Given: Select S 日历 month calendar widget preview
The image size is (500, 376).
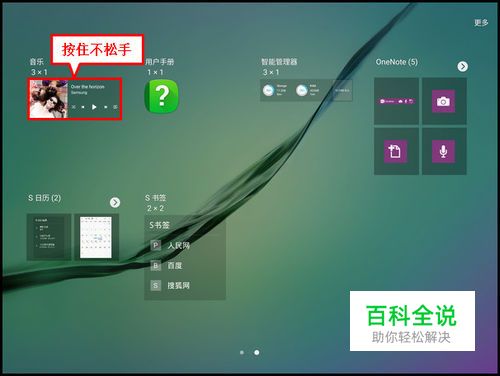Looking at the screenshot, I should tap(96, 237).
